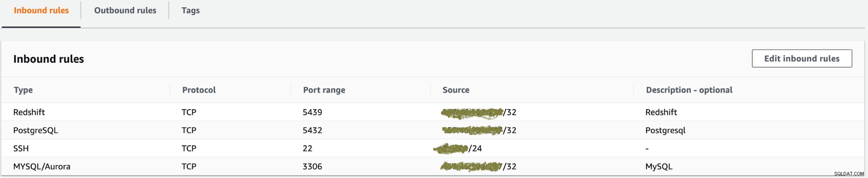Select the MYSQL/Aurora rule type cell
The height and width of the screenshot is (178, 868).
[42, 167]
